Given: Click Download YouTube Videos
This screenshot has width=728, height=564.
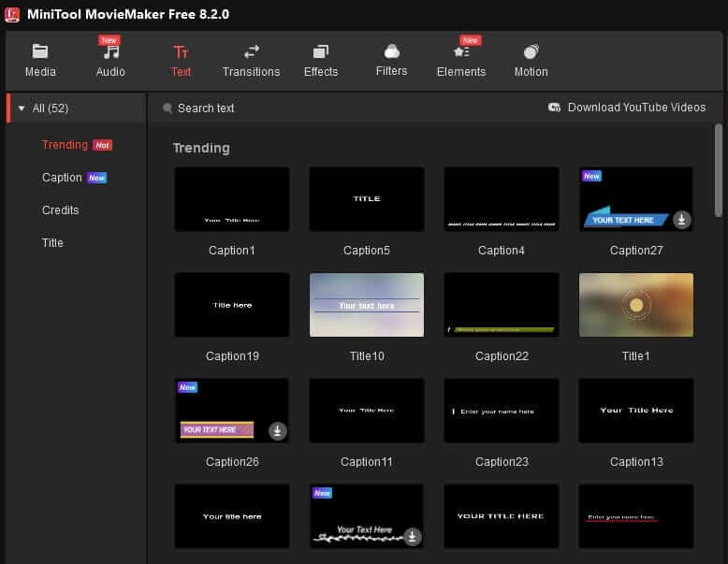Looking at the screenshot, I should 627,108.
